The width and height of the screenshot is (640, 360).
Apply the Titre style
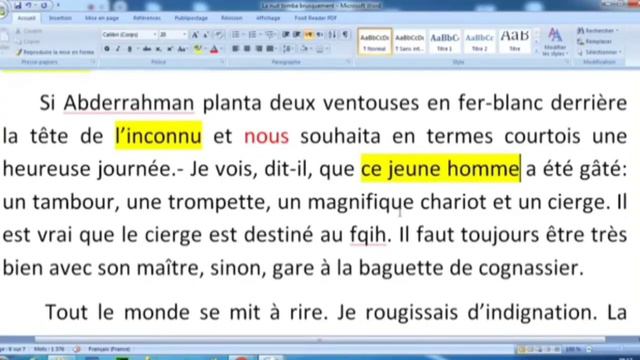tap(515, 42)
